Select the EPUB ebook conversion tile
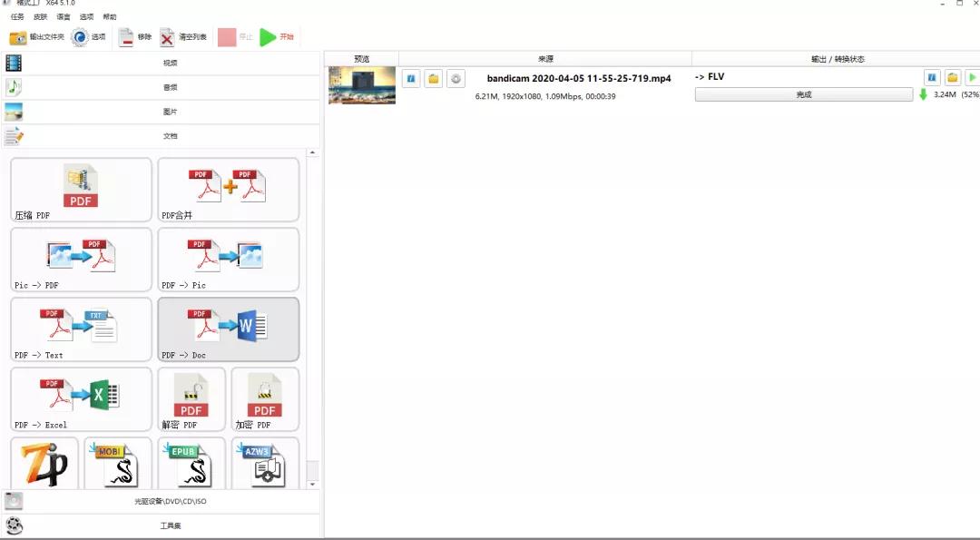This screenshot has width=980, height=540. [191, 464]
